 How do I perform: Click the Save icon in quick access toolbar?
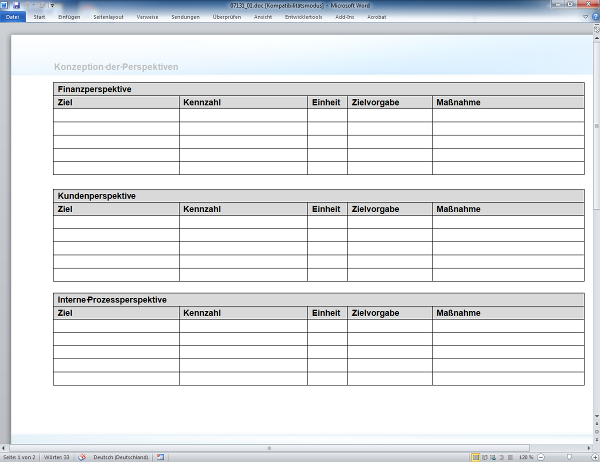click(x=17, y=6)
